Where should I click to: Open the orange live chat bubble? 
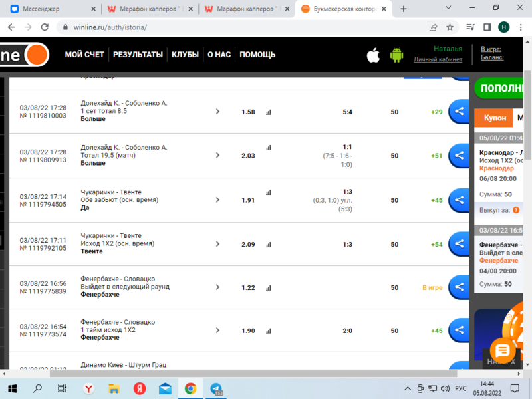coord(503,350)
